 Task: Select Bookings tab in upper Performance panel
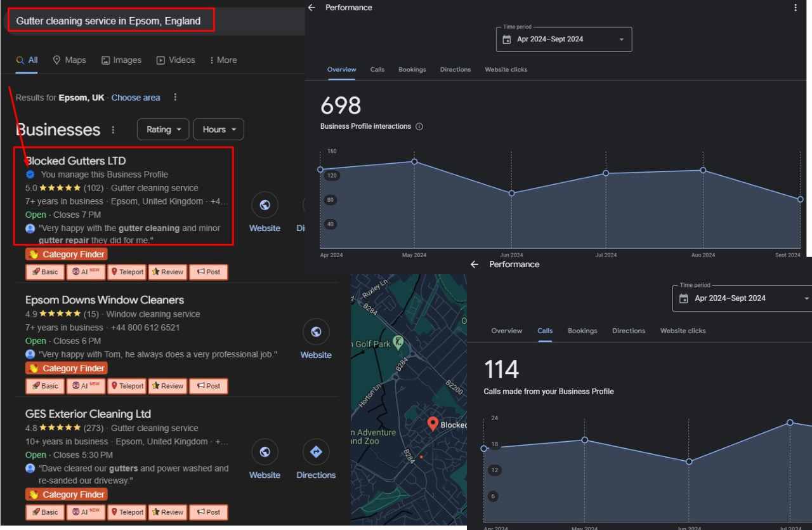[412, 70]
